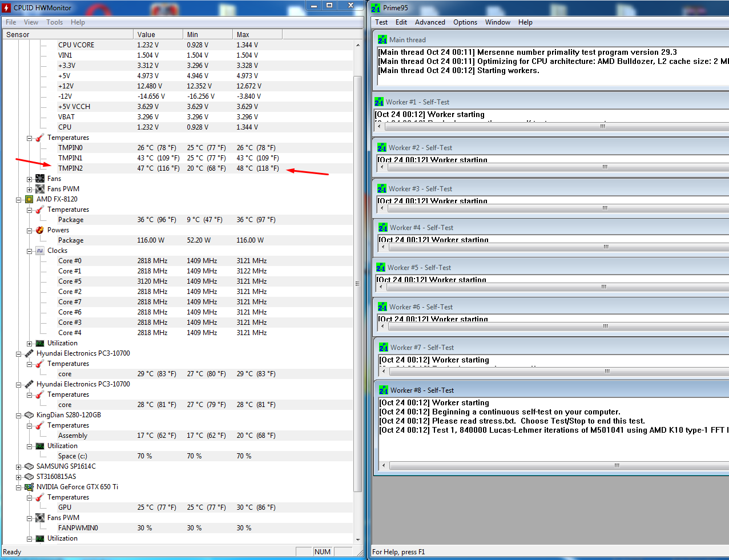
Task: Click the Worker #5 Self-Test window icon
Action: 381,267
